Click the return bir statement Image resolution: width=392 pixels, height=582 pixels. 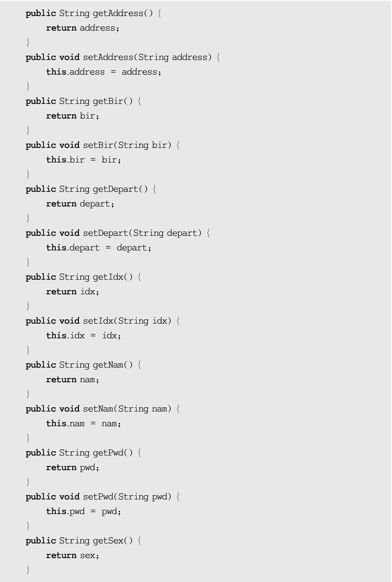[73, 116]
